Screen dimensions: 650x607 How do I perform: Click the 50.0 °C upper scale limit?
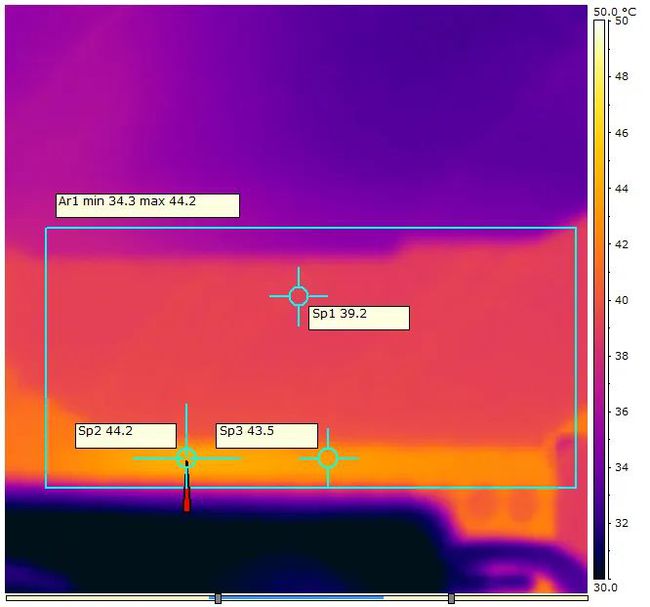click(614, 12)
